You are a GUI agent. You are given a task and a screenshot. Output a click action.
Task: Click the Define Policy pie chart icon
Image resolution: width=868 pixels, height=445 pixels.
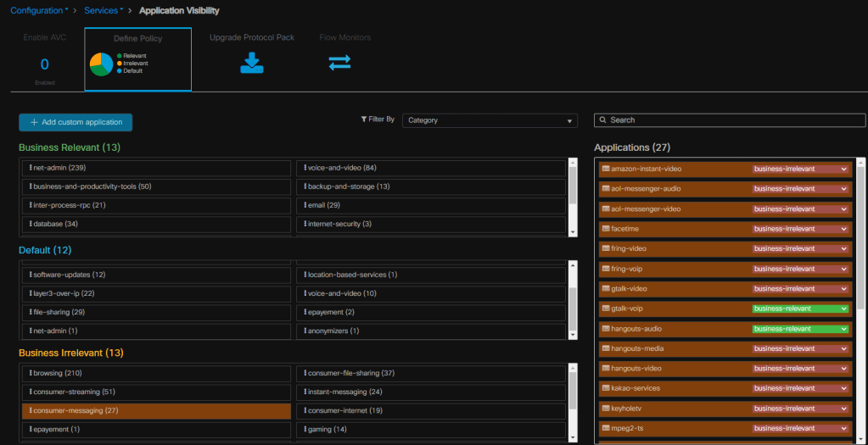[x=101, y=64]
